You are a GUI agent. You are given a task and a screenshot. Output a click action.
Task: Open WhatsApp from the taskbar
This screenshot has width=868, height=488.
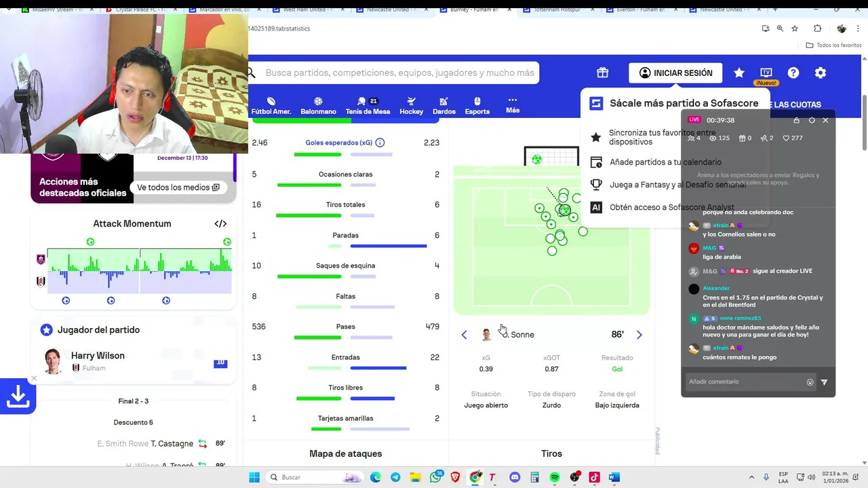click(x=435, y=477)
